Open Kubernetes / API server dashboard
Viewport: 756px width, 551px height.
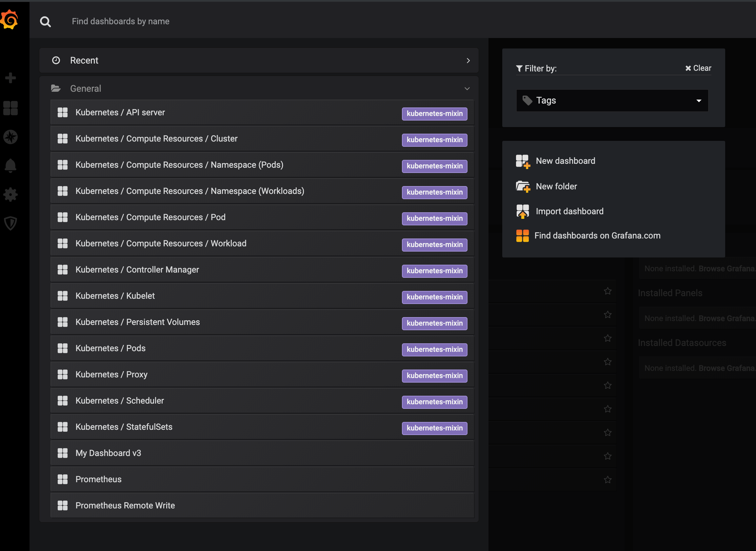[x=262, y=112]
